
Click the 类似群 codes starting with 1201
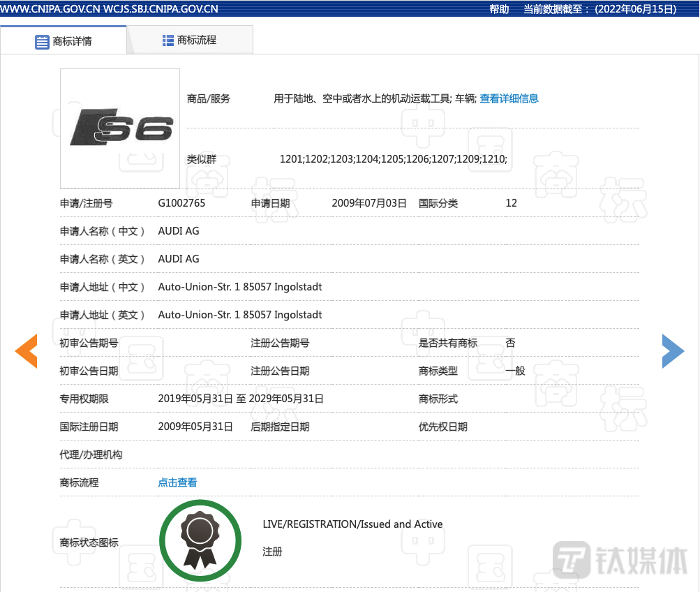393,159
